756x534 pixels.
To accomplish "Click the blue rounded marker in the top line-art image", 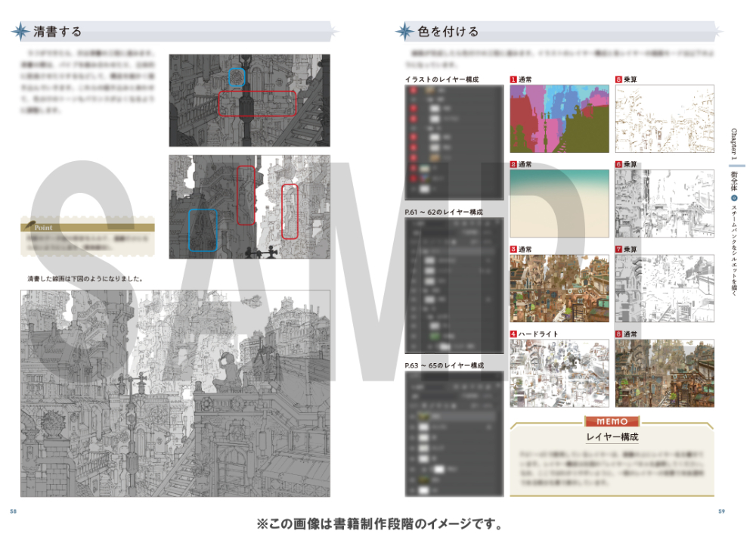I will pyautogui.click(x=237, y=76).
